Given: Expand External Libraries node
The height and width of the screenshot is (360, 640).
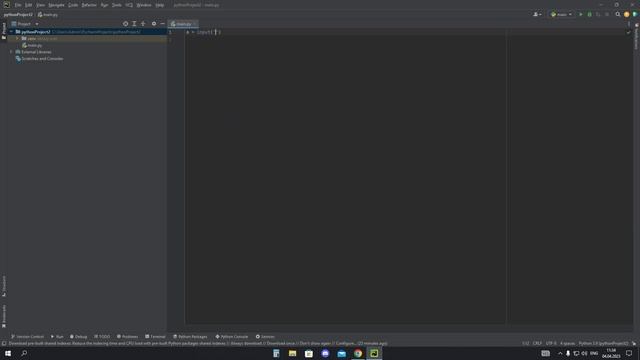Looking at the screenshot, I should point(11,52).
